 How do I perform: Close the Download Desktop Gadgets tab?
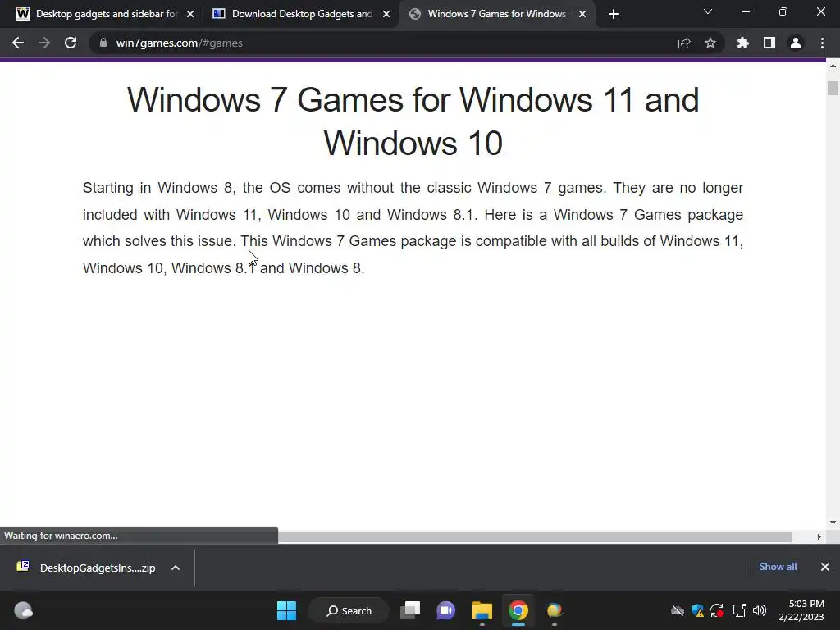pos(386,14)
